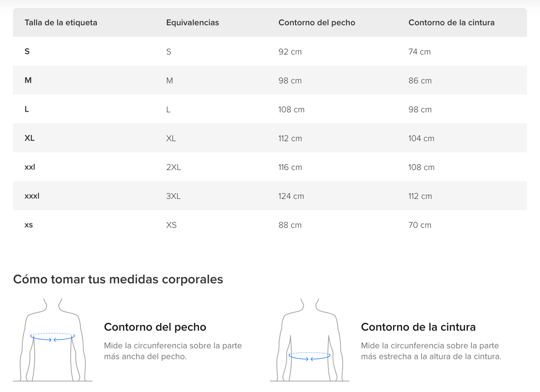Click the 70 cm waist measurement
Screen dimensions: 540x392
420,225
